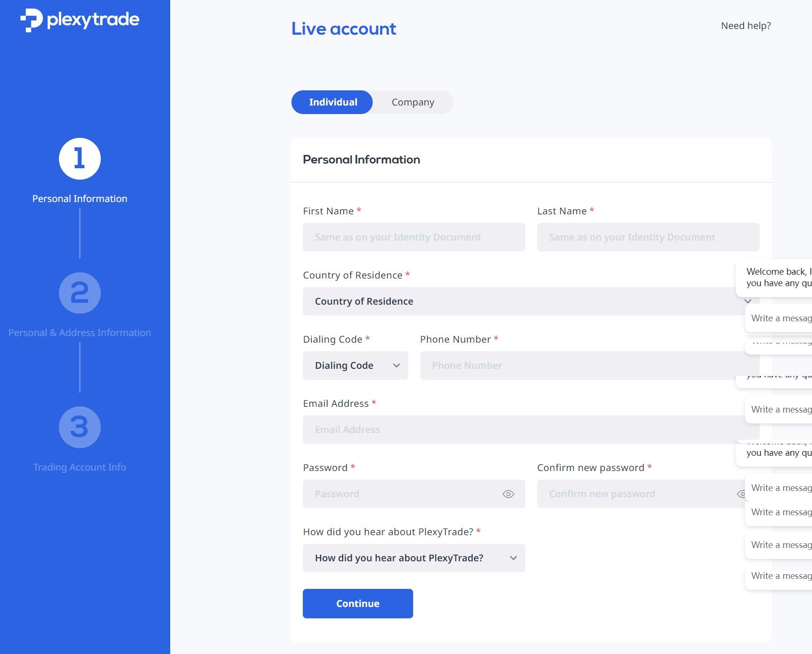Switch to Individual account type
The height and width of the screenshot is (654, 812).
click(x=332, y=102)
